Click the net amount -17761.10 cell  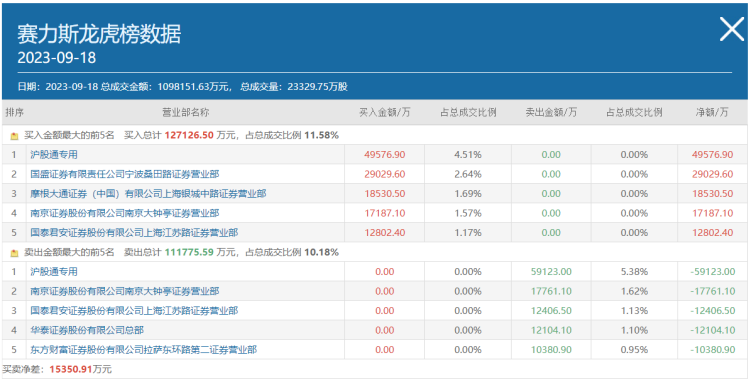pos(713,291)
